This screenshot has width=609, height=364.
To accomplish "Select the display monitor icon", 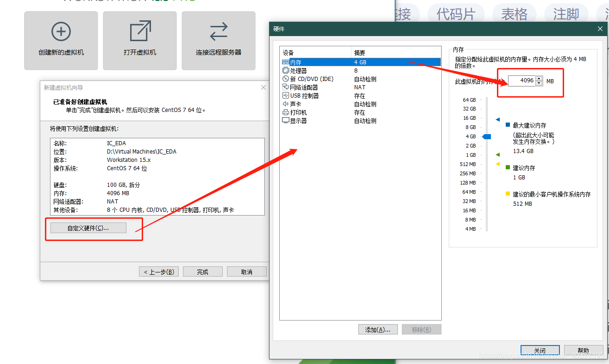I will (286, 120).
